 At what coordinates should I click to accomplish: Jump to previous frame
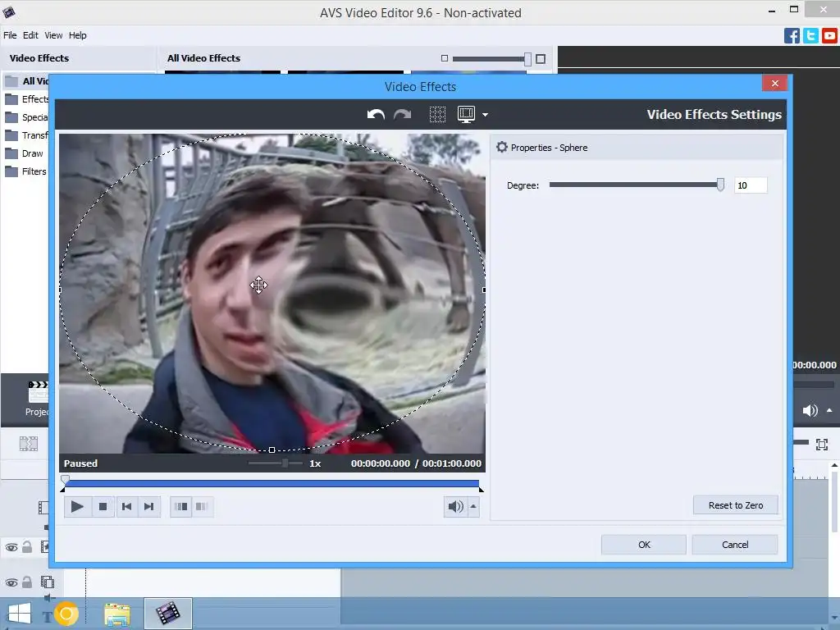pos(126,506)
